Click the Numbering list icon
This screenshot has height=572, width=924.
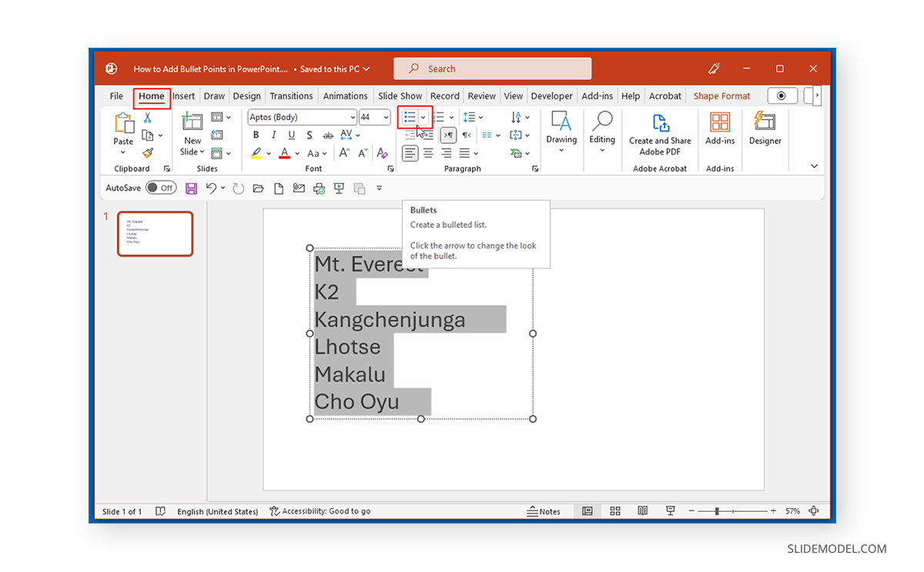pos(438,117)
